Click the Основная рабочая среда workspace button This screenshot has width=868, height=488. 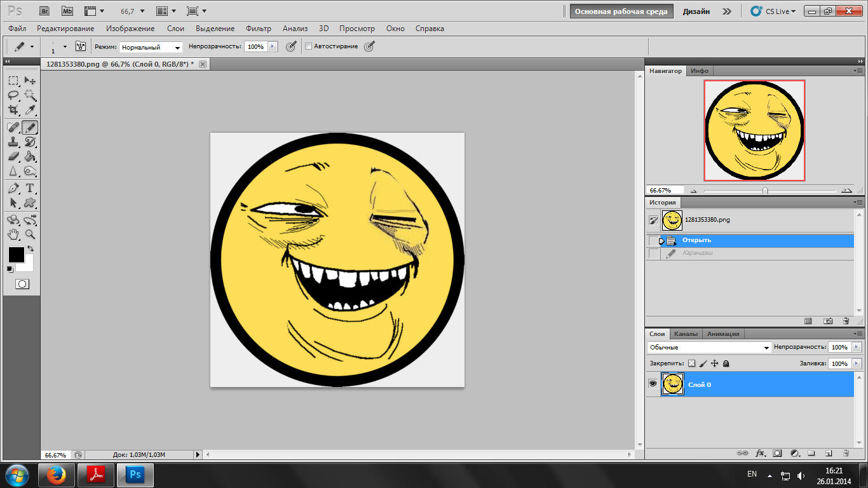[x=621, y=11]
